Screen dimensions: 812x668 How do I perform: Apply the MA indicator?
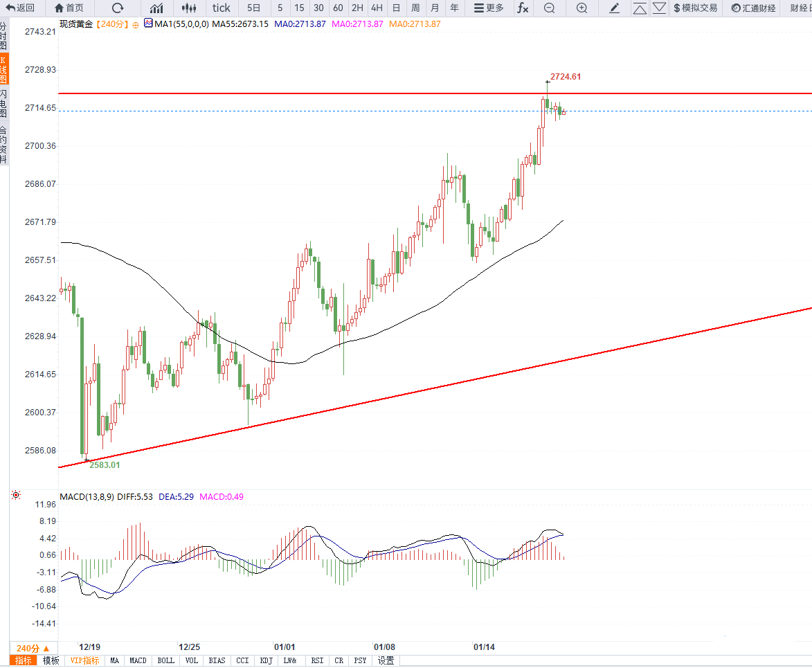[x=114, y=660]
